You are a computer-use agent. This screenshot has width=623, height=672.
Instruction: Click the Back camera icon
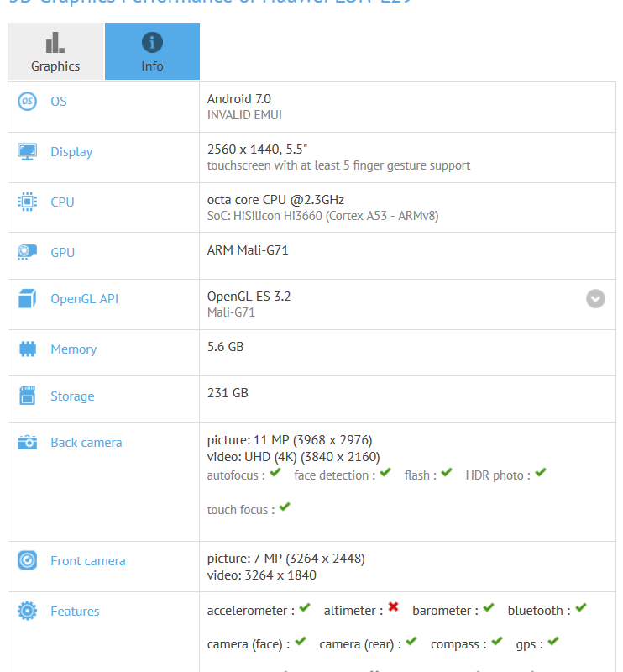click(x=28, y=443)
